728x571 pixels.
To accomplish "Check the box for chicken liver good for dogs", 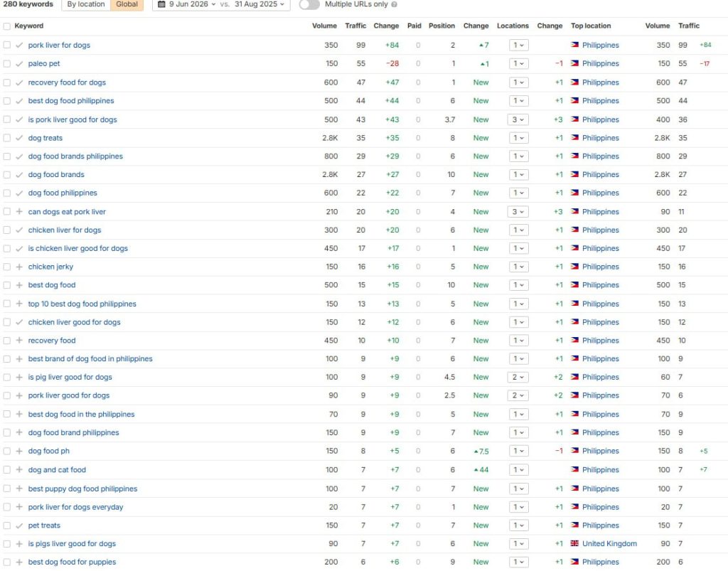I will (6, 322).
